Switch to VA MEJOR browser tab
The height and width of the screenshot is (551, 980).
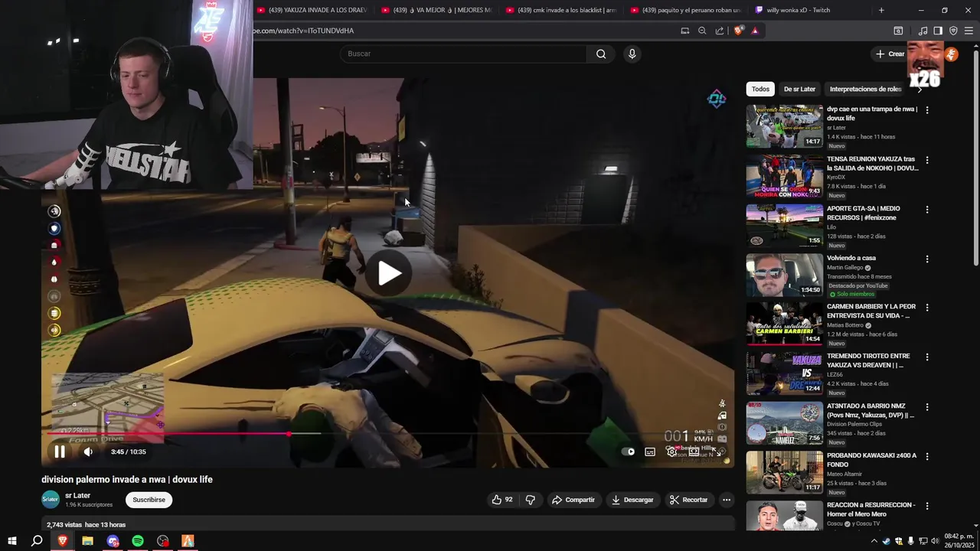[436, 10]
